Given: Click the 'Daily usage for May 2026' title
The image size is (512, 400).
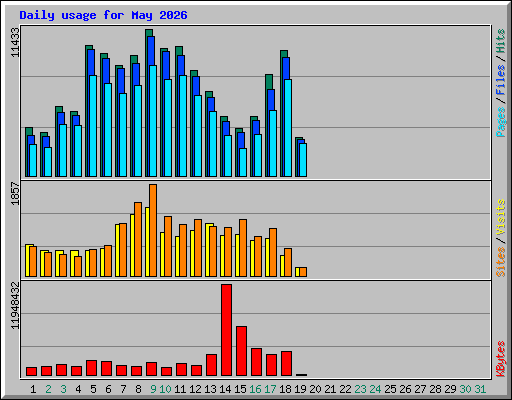Looking at the screenshot, I should click(x=103, y=15).
